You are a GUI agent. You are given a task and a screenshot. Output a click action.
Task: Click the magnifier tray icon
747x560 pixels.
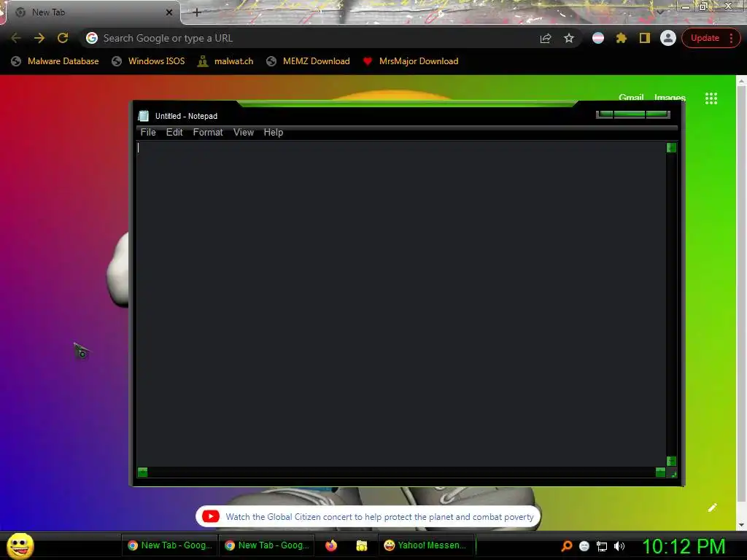[566, 545]
